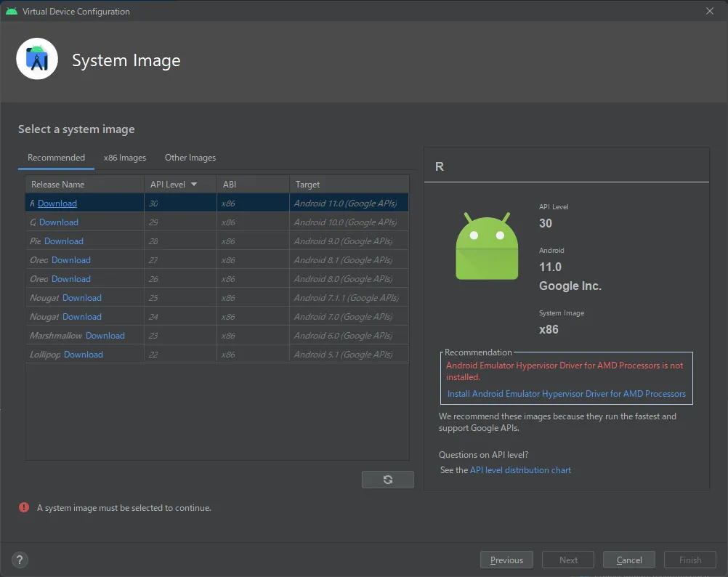This screenshot has height=577, width=728.
Task: Install Android Emulator Hypervisor Driver link
Action: click(x=566, y=394)
